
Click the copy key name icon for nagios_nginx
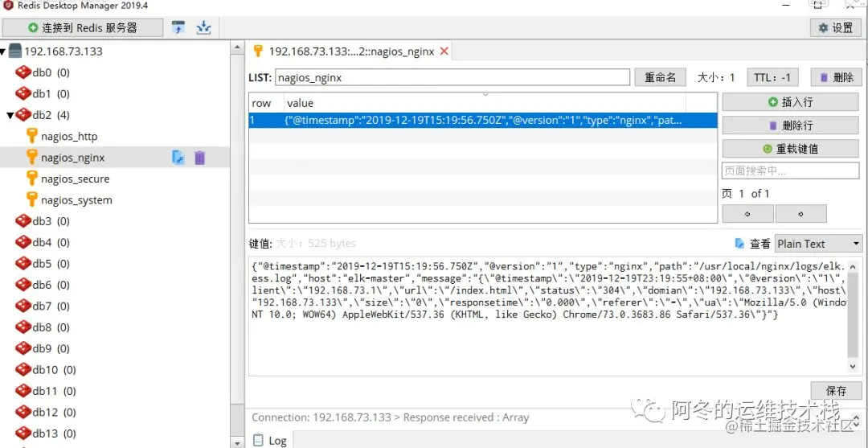pyautogui.click(x=178, y=158)
